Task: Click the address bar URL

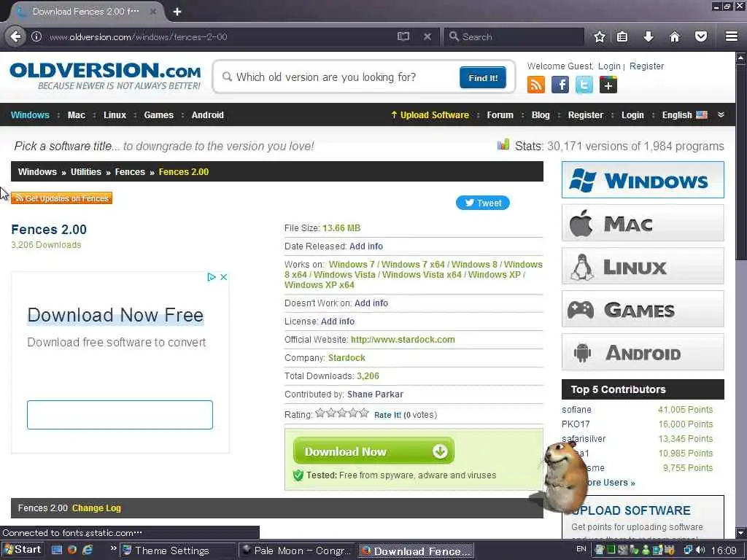Action: tap(138, 36)
